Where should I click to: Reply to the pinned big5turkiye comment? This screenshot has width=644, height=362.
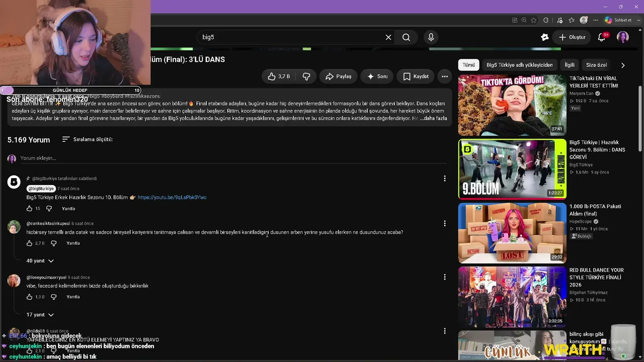click(68, 209)
